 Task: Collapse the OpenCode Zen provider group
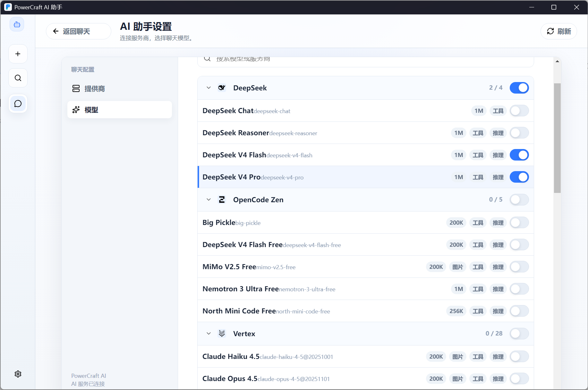click(x=209, y=200)
